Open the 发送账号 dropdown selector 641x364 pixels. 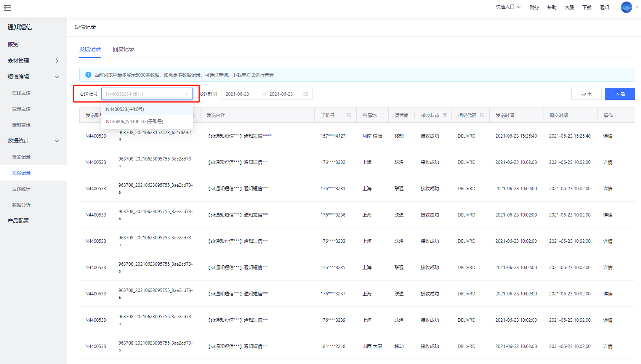(x=147, y=94)
